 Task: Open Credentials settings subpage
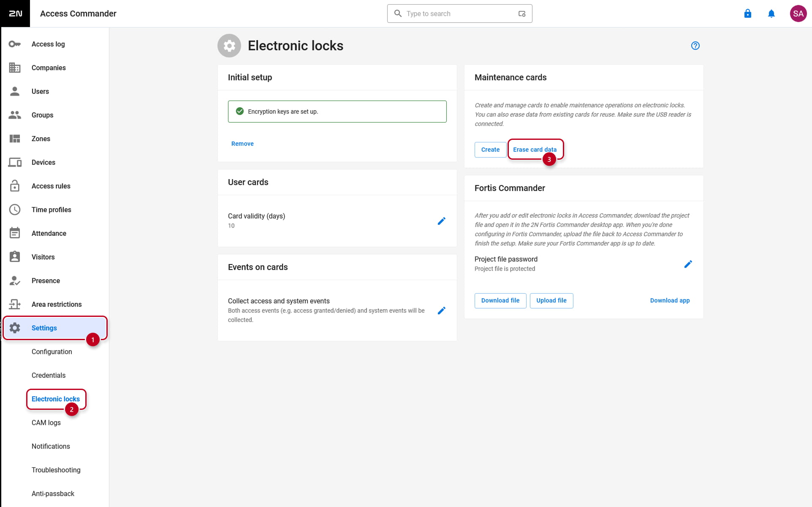49,375
